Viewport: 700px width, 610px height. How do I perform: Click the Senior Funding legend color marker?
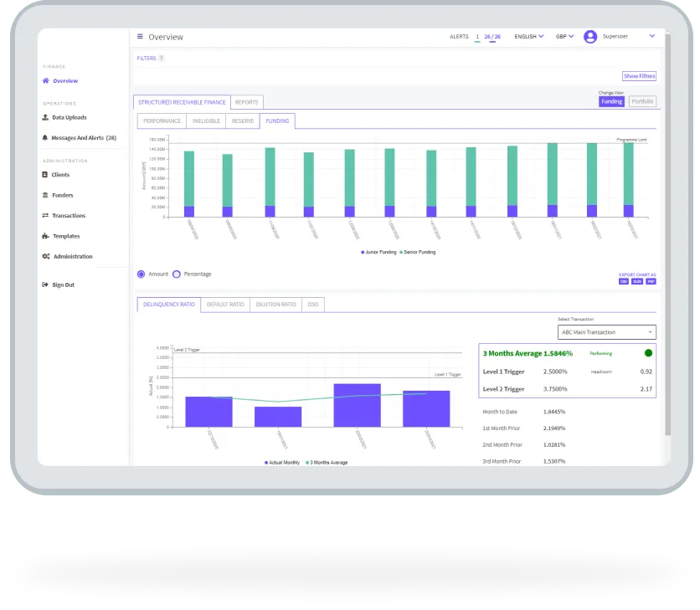click(402, 252)
